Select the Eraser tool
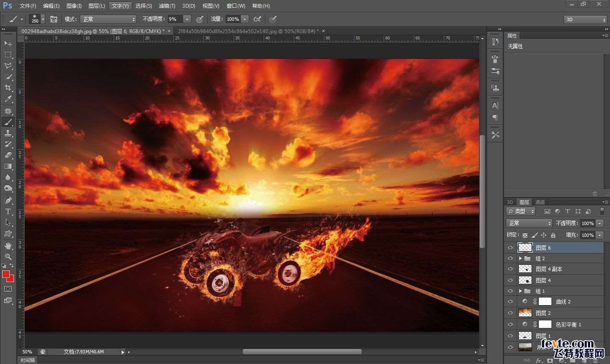 [x=8, y=155]
